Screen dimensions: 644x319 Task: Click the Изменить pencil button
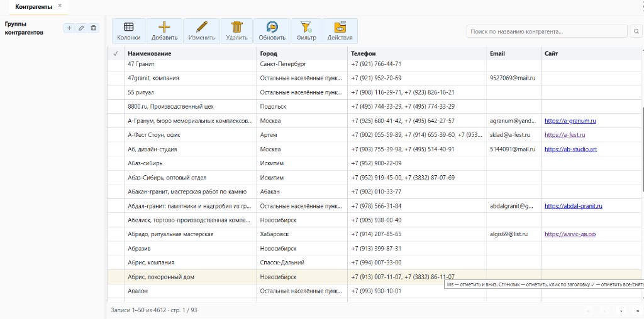202,31
